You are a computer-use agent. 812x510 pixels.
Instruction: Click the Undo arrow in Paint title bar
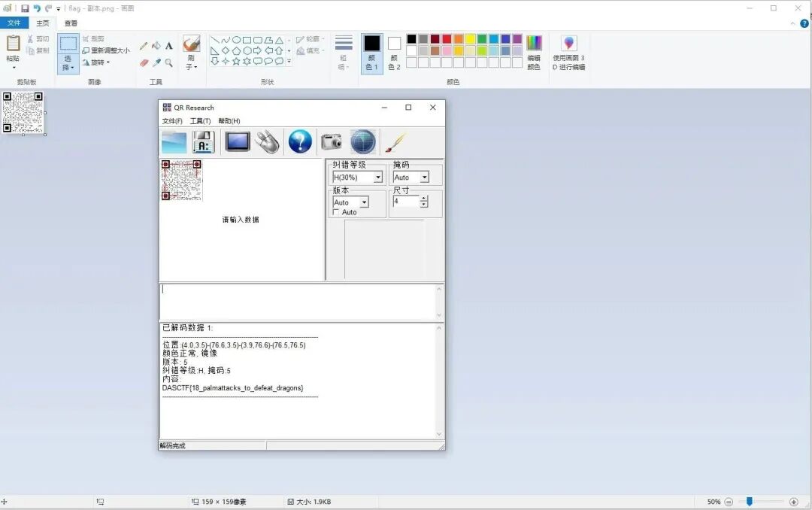(37, 8)
